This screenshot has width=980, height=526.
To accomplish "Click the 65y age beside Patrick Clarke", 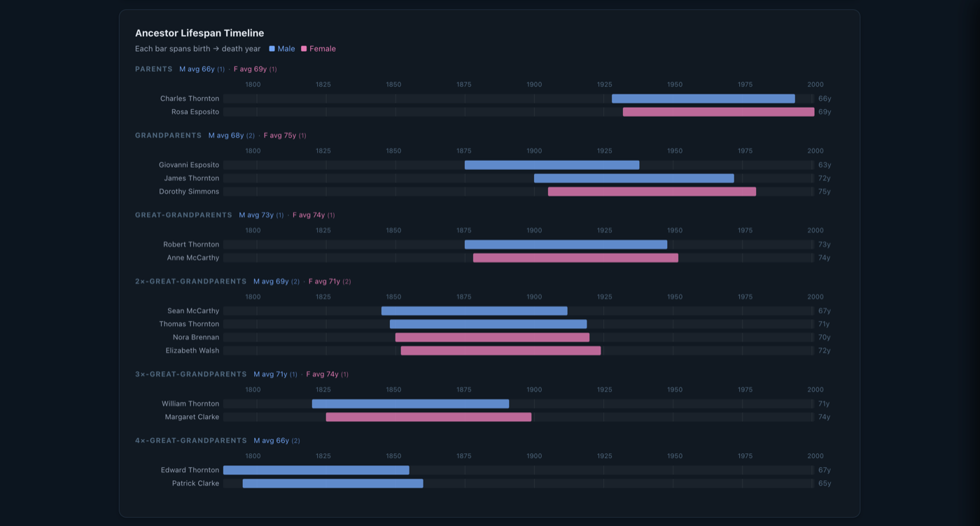I will [825, 484].
